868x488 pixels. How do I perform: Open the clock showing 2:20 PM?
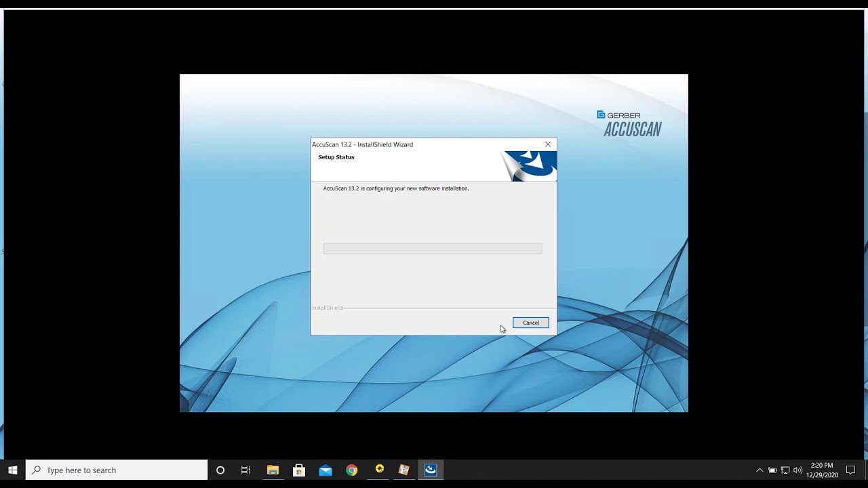[822, 470]
